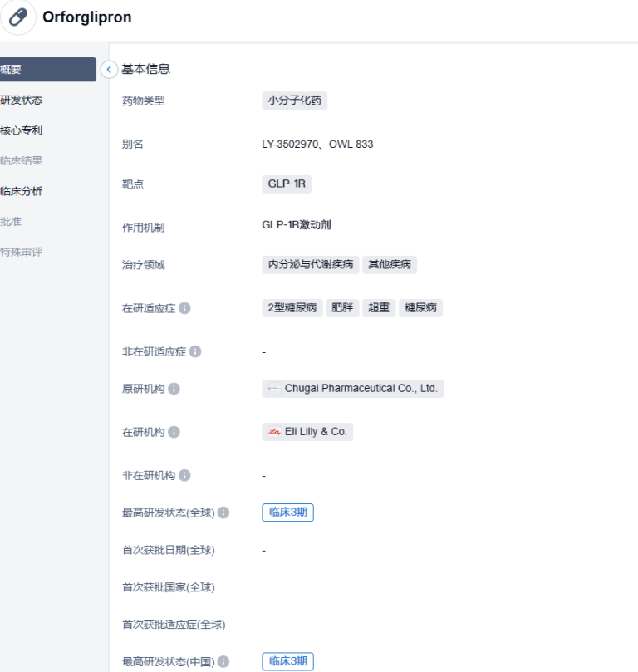Image resolution: width=638 pixels, height=672 pixels.
Task: Click info icon next to 最高研发状态(中国)
Action: point(223,662)
